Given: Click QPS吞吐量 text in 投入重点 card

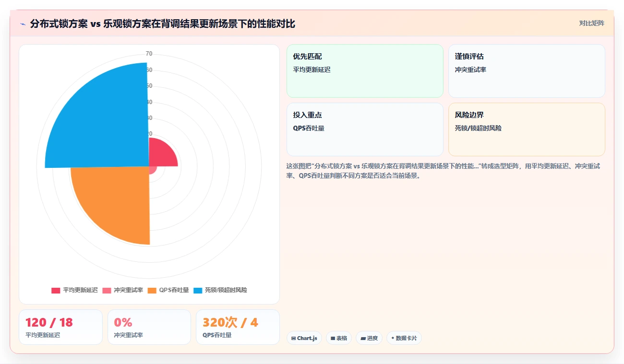Looking at the screenshot, I should pos(309,128).
